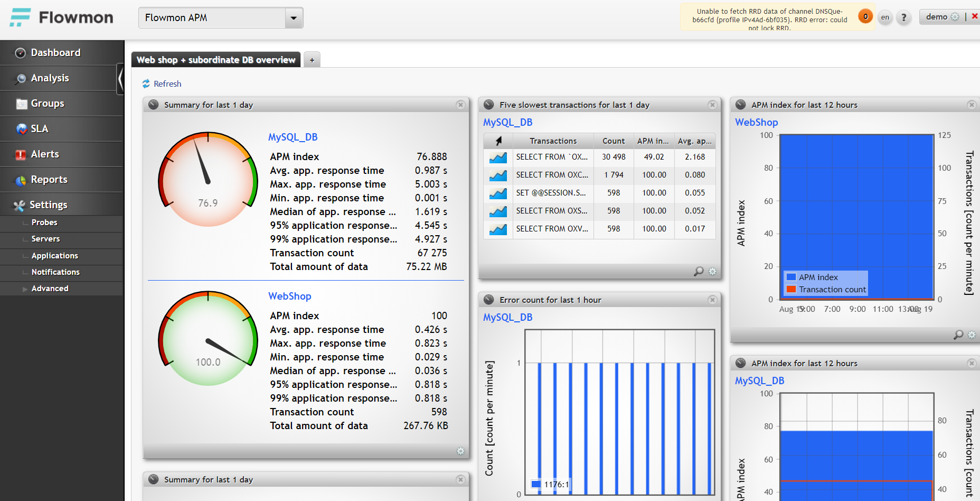Open Alerts using the red alert icon
The height and width of the screenshot is (501, 980).
click(x=20, y=154)
